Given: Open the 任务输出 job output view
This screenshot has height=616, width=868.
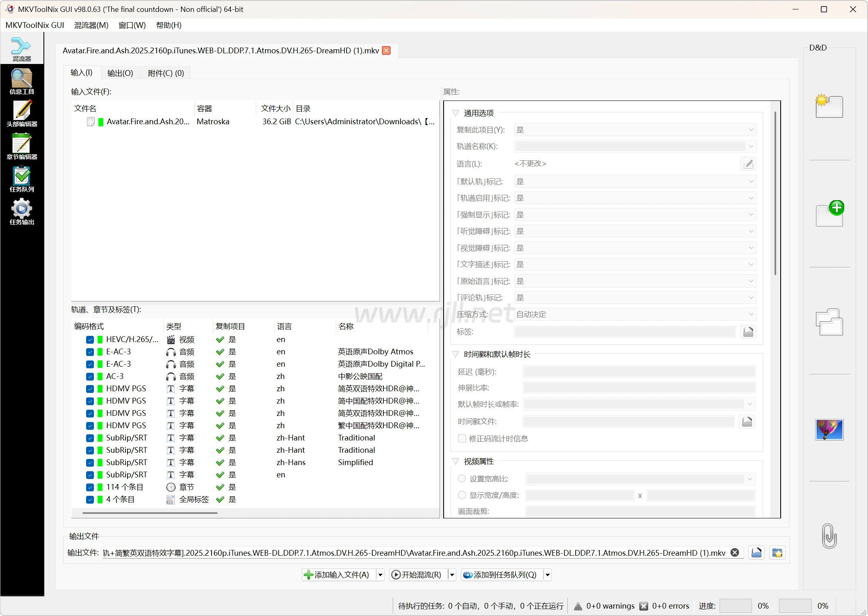Looking at the screenshot, I should click(22, 212).
